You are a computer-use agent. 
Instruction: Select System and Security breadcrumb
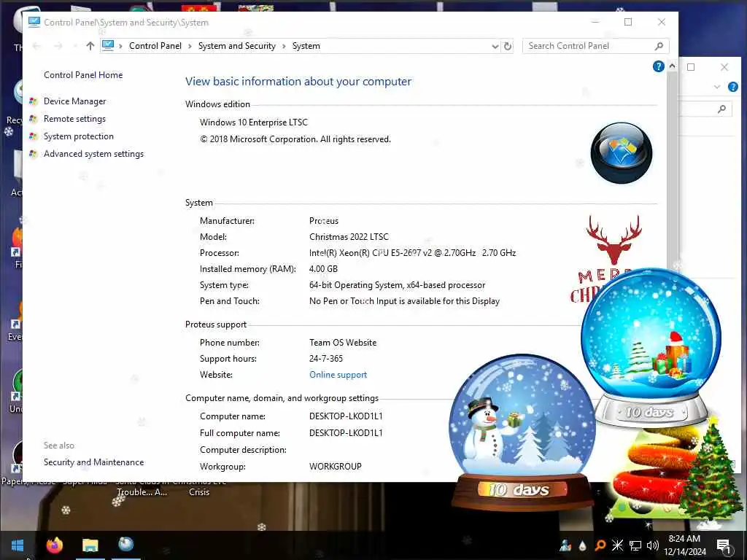click(237, 46)
